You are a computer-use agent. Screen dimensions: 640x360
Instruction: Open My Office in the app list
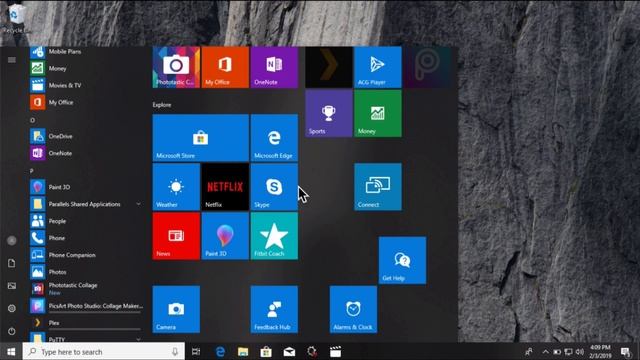click(86, 102)
